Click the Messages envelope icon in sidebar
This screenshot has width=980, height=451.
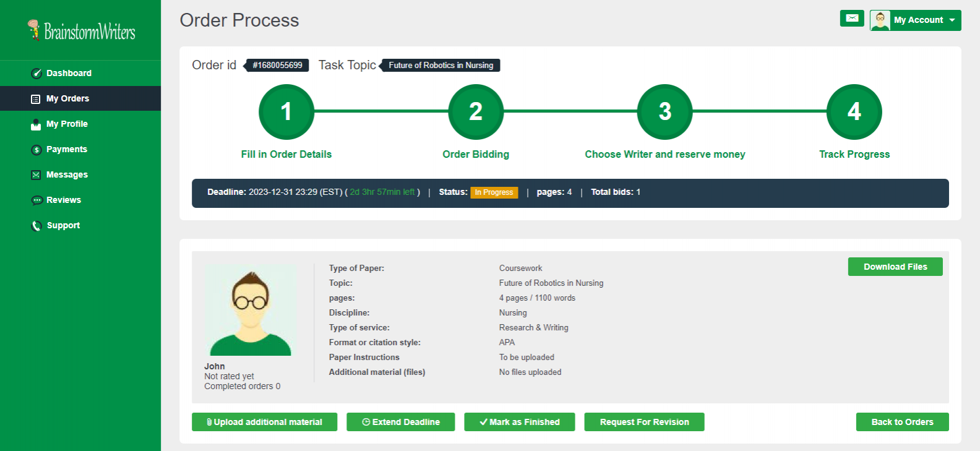coord(36,175)
